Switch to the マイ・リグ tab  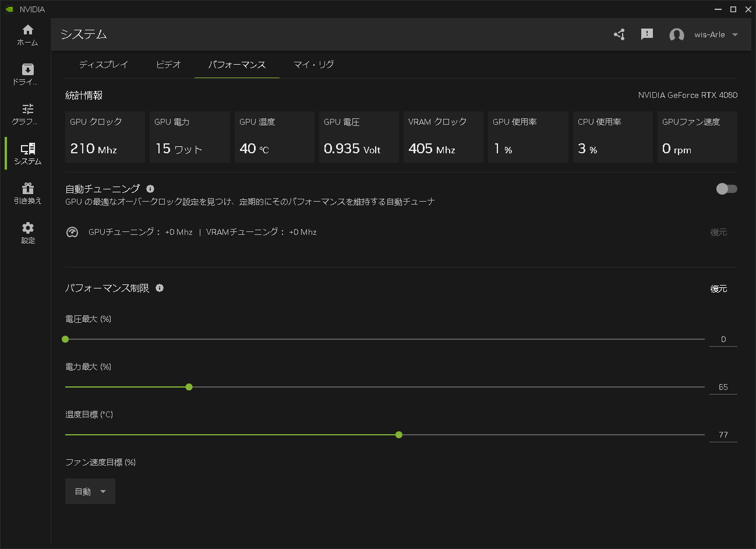coord(313,65)
